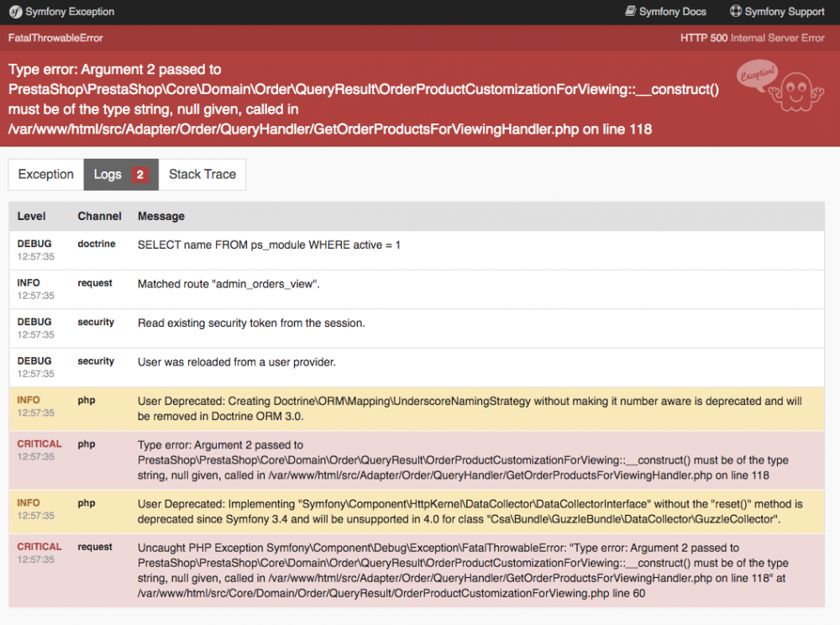Click the DEBUG label of doctrine row
The image size is (840, 625).
coord(34,244)
